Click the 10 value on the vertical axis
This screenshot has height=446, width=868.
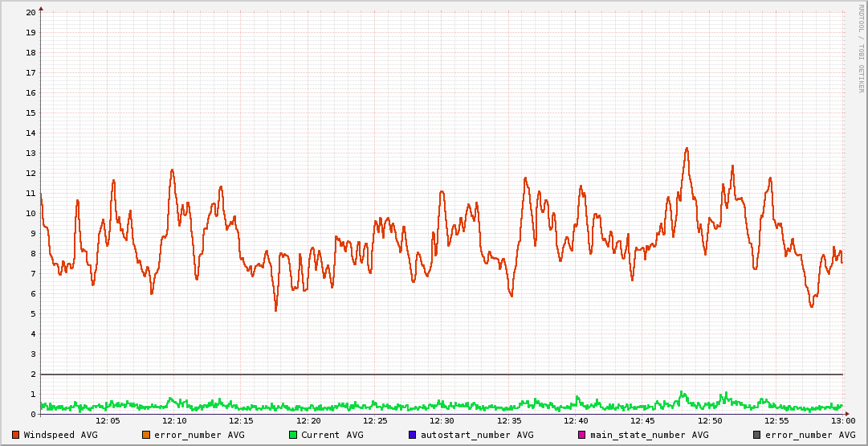pos(31,214)
